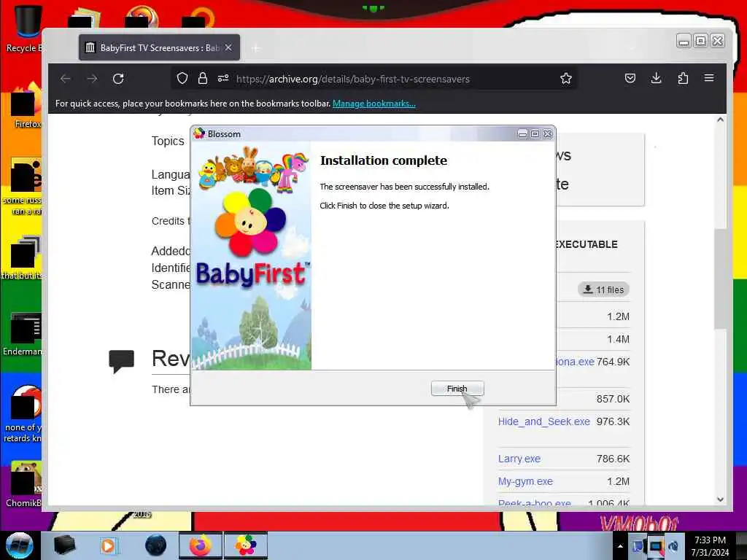Screen dimensions: 747x560
Task: Open Firefox application hamburger menu
Action: point(709,78)
